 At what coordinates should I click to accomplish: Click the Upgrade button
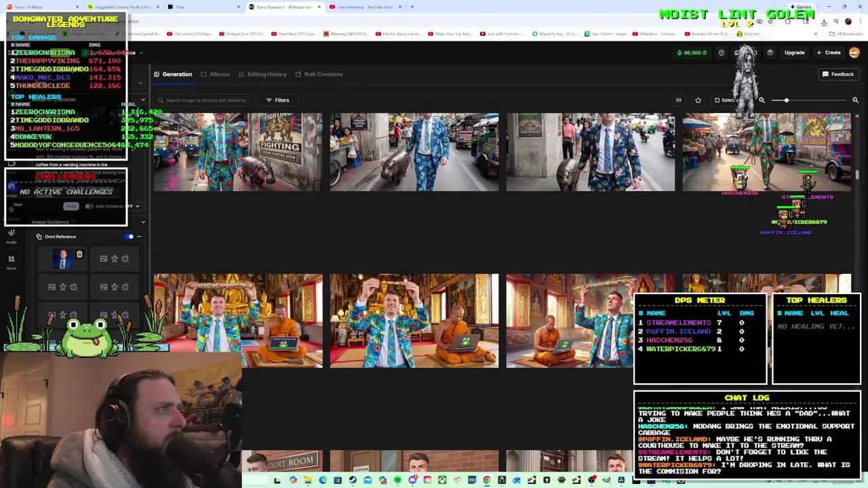point(794,53)
